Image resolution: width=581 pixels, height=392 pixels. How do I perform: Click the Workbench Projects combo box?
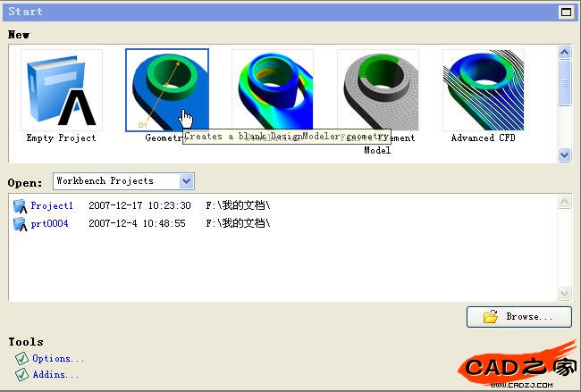click(x=123, y=181)
